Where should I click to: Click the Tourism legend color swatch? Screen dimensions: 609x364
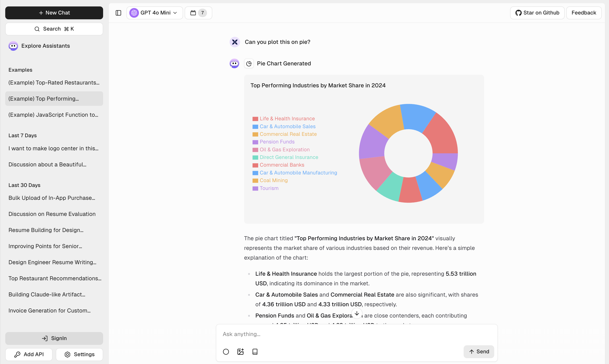coord(255,188)
